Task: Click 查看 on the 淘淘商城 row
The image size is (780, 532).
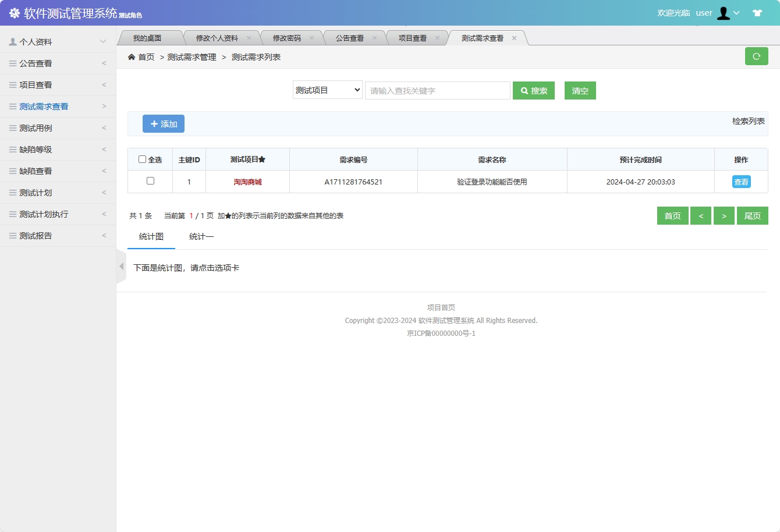Action: click(741, 181)
